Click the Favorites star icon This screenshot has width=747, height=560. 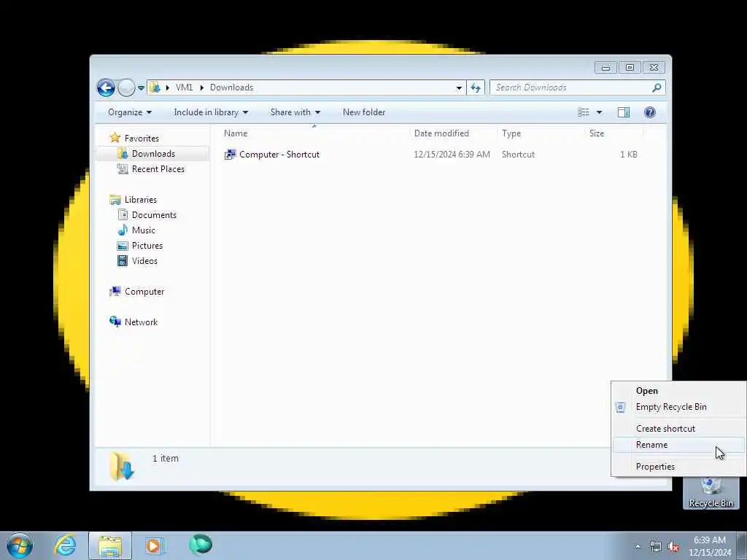115,138
